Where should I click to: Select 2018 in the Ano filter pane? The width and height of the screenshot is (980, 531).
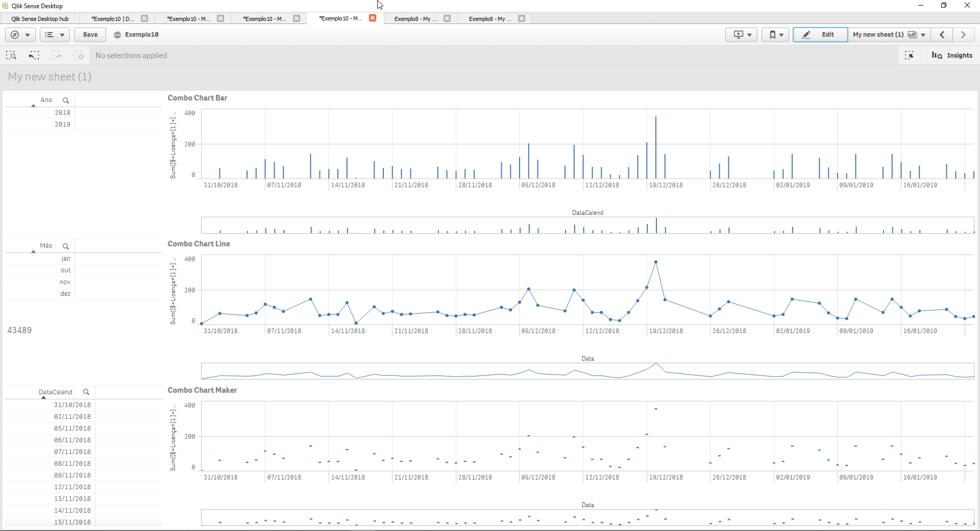pos(62,112)
